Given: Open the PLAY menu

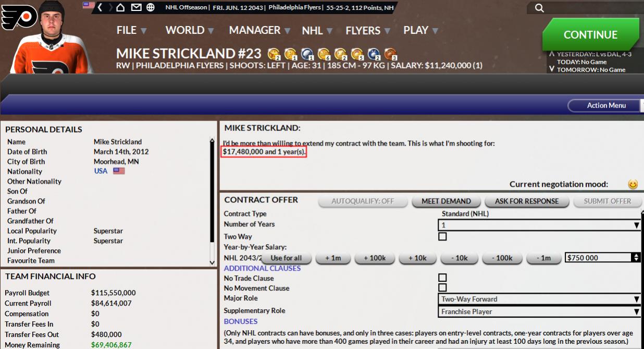Looking at the screenshot, I should [x=420, y=30].
